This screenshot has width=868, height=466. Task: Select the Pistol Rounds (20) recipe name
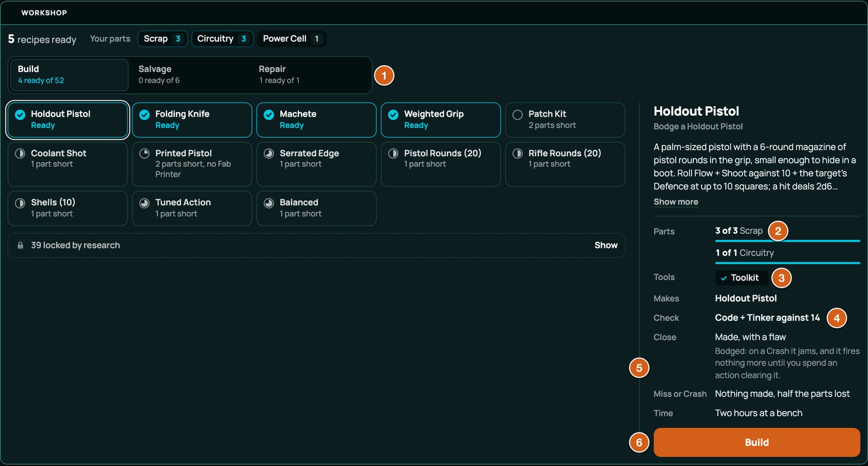(x=443, y=154)
